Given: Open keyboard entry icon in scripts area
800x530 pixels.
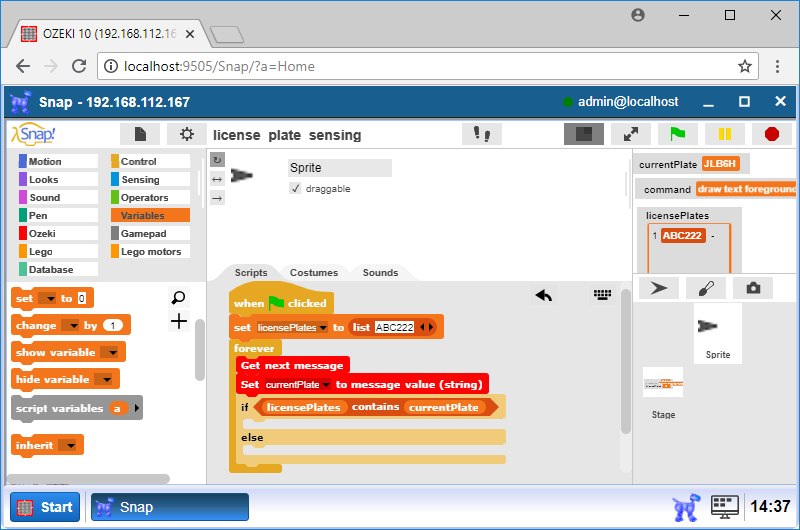Looking at the screenshot, I should (x=603, y=294).
